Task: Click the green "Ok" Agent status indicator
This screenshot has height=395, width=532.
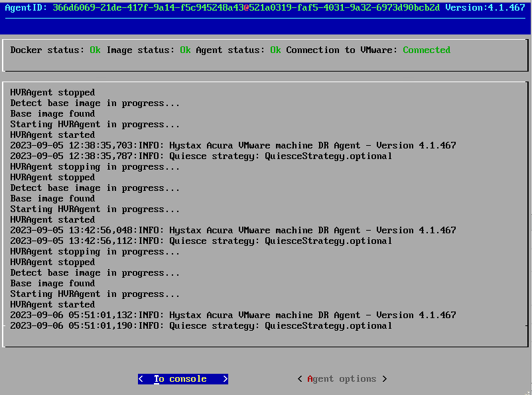Action: tap(275, 50)
